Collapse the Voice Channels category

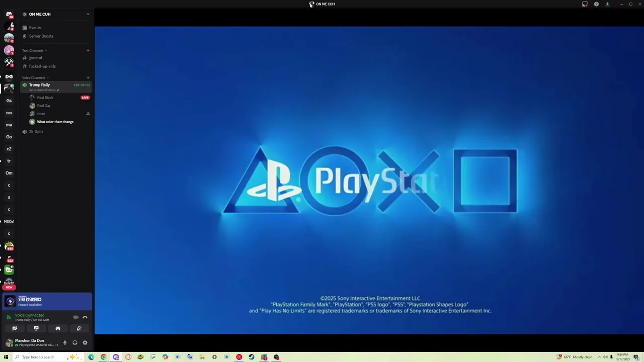pos(35,78)
